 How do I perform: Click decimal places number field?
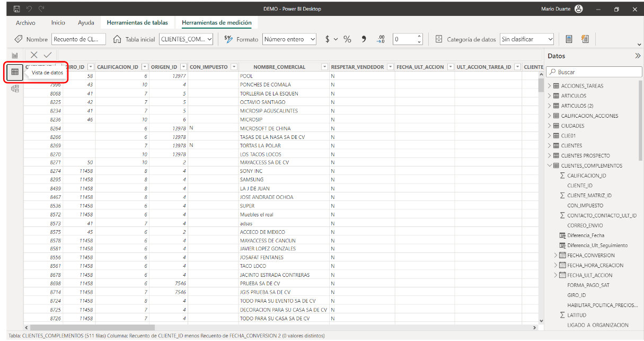click(x=404, y=39)
